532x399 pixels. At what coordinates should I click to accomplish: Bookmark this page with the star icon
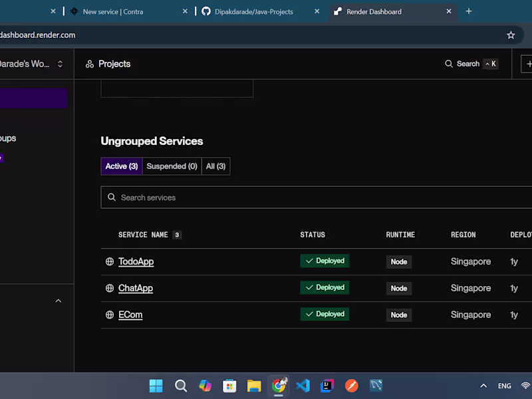pos(511,35)
